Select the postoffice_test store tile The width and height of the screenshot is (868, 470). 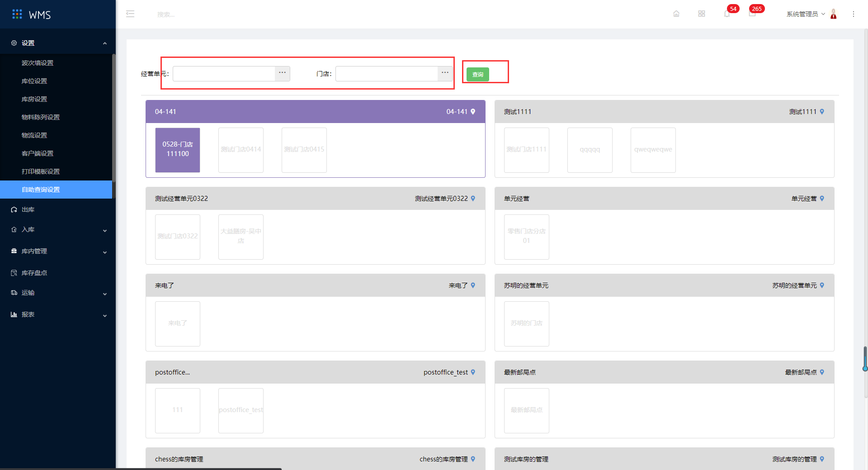tap(241, 410)
